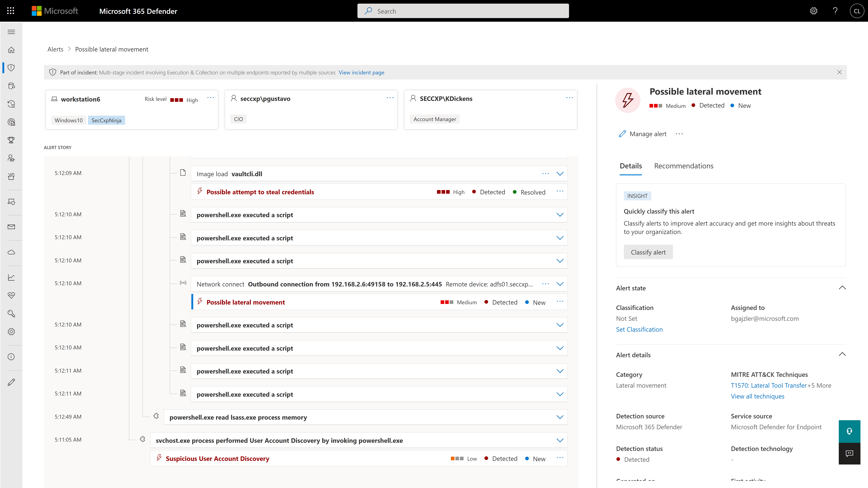
Task: Open Permissions via the key icon
Action: click(11, 314)
